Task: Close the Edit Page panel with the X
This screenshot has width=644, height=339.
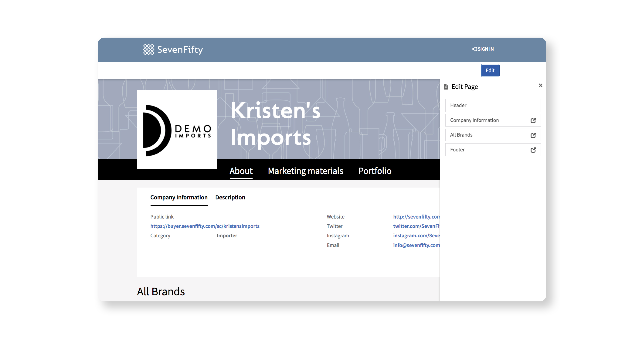Action: [x=541, y=86]
